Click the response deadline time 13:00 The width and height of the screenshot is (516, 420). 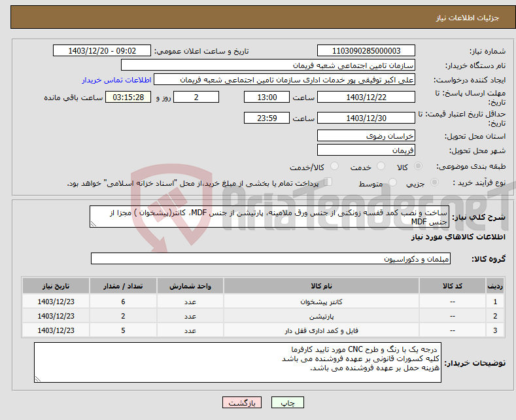[x=267, y=97]
